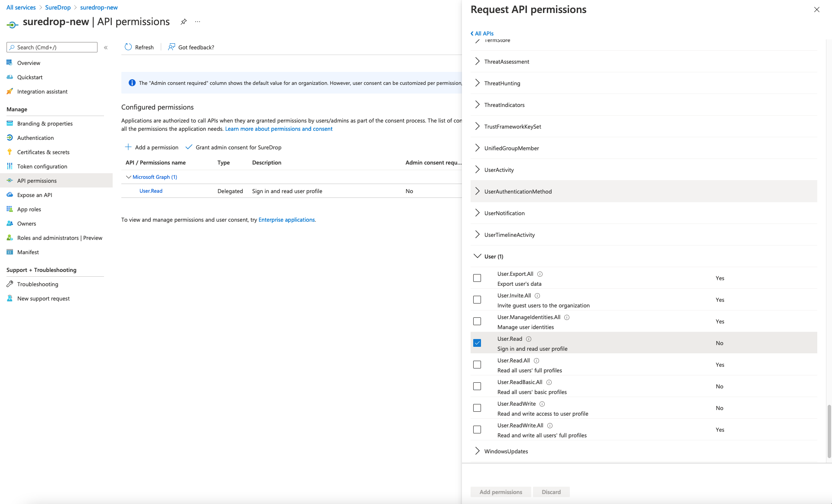This screenshot has width=832, height=504.
Task: Click the info icon next to User.Read.All
Action: coord(536,360)
